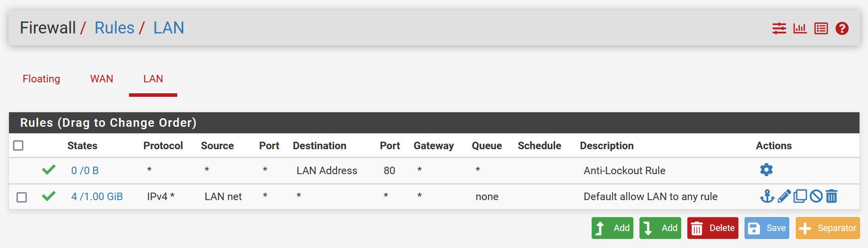Viewport: 868px width, 248px height.
Task: Delete the rule using the row trash icon
Action: coord(832,196)
